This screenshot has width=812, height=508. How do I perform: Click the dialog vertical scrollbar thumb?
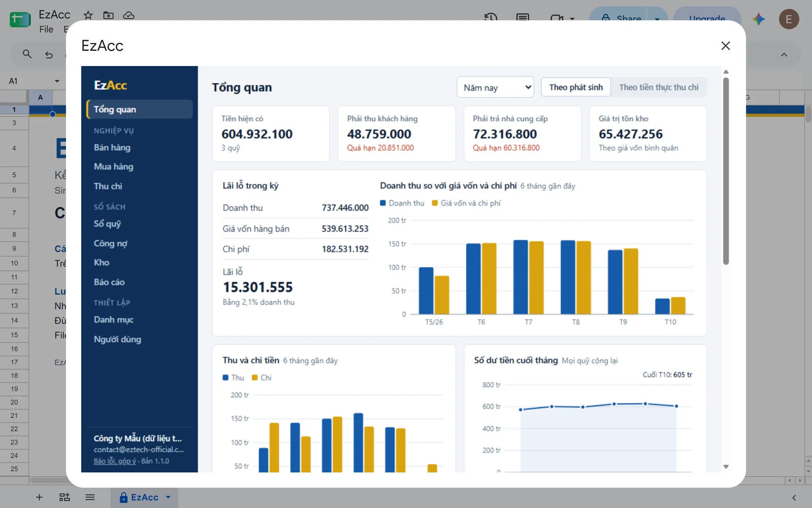click(x=726, y=171)
